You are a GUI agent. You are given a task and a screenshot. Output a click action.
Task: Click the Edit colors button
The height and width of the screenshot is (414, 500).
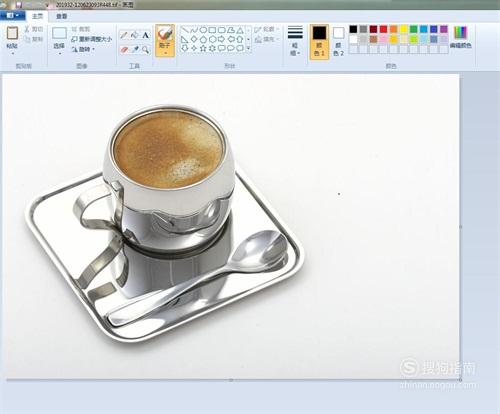pyautogui.click(x=461, y=37)
